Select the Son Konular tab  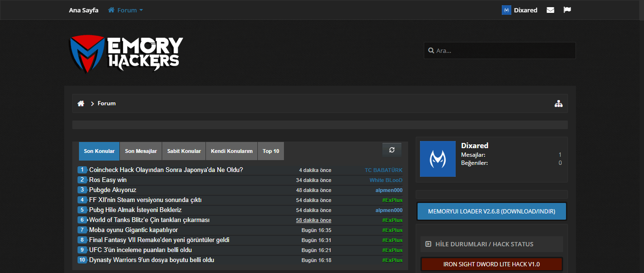99,151
